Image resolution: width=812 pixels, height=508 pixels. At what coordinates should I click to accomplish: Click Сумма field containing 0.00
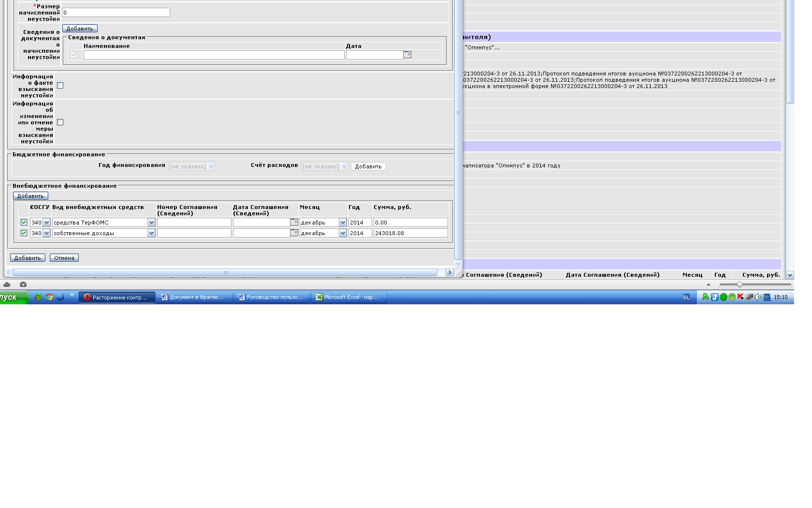(x=411, y=223)
